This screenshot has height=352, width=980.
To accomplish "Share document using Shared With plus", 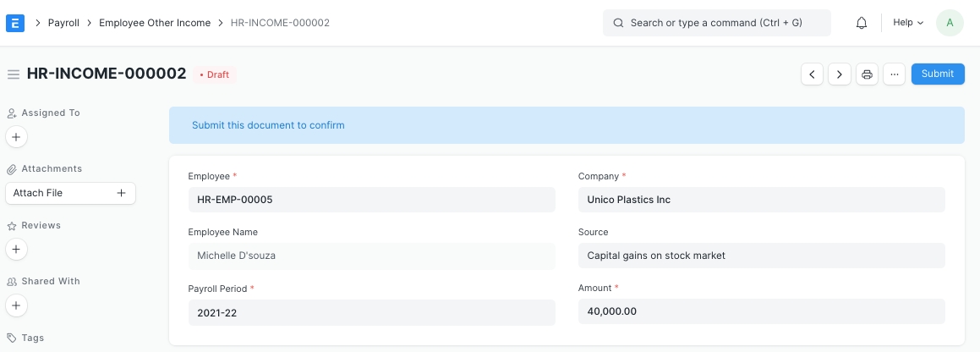I will click(17, 305).
